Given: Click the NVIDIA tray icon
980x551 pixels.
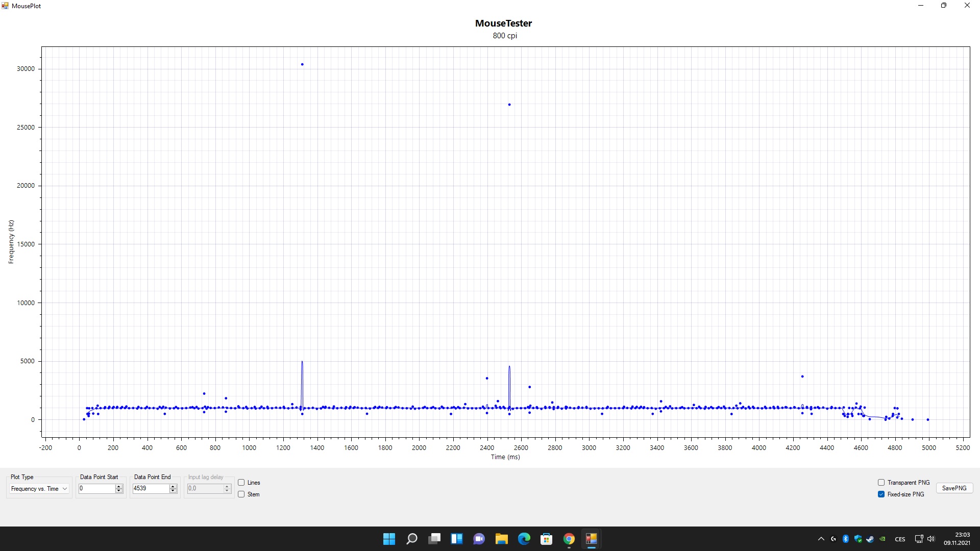Looking at the screenshot, I should (883, 539).
